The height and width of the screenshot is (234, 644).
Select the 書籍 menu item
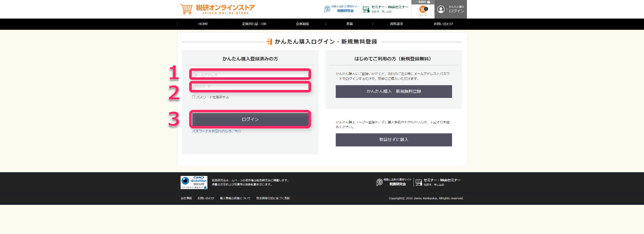click(x=349, y=24)
